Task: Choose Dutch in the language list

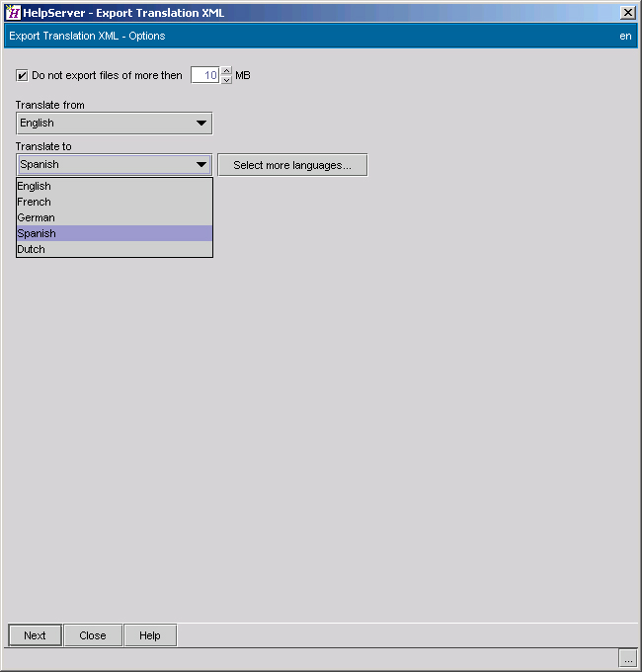Action: (115, 249)
